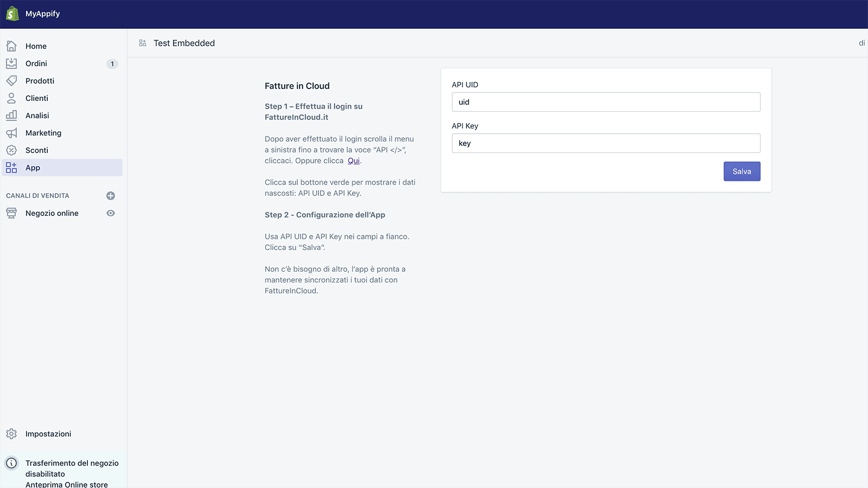Screen dimensions: 868x488
Task: Click the info icon near Trasferimento del negozio
Action: pos(11,463)
